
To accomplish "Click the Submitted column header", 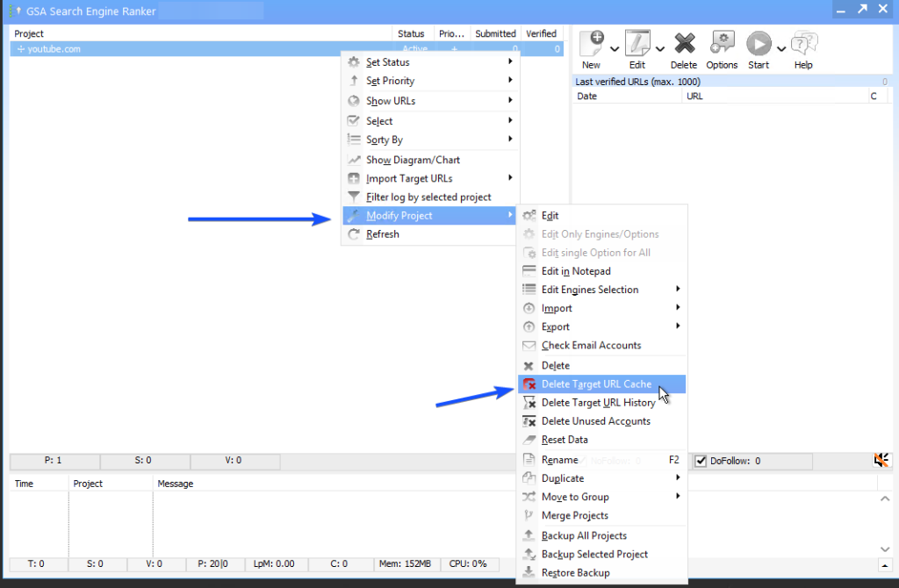I will click(x=495, y=33).
